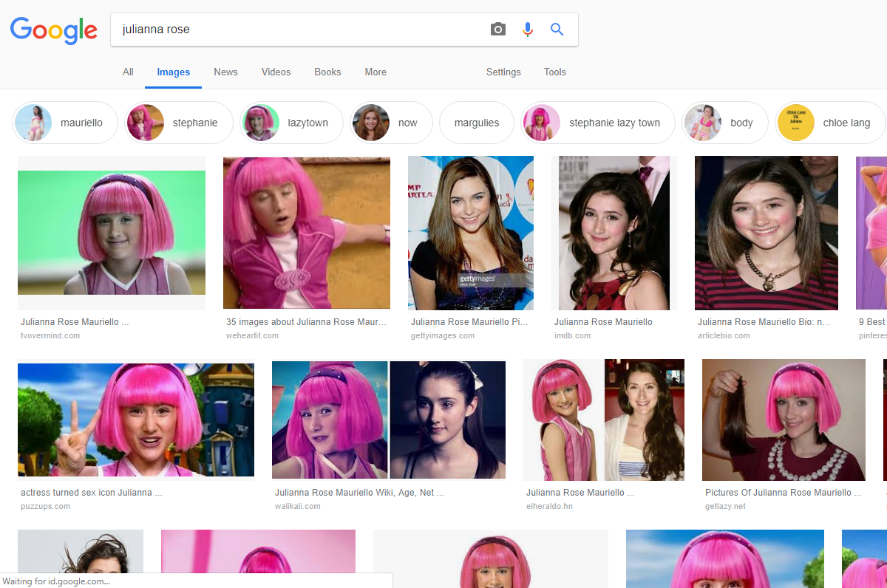Click inside the 'julianna rose' search box

[x=296, y=30]
